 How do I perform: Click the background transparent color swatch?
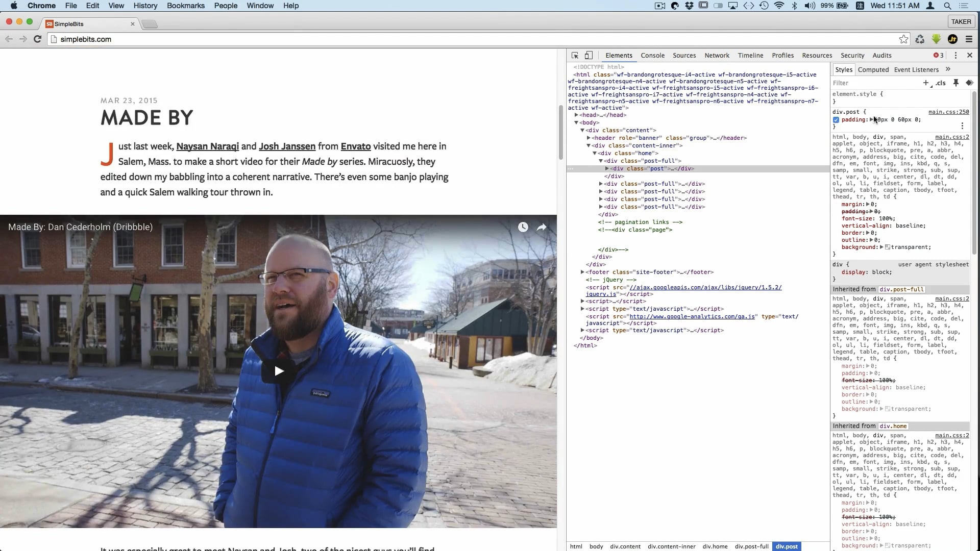(888, 247)
